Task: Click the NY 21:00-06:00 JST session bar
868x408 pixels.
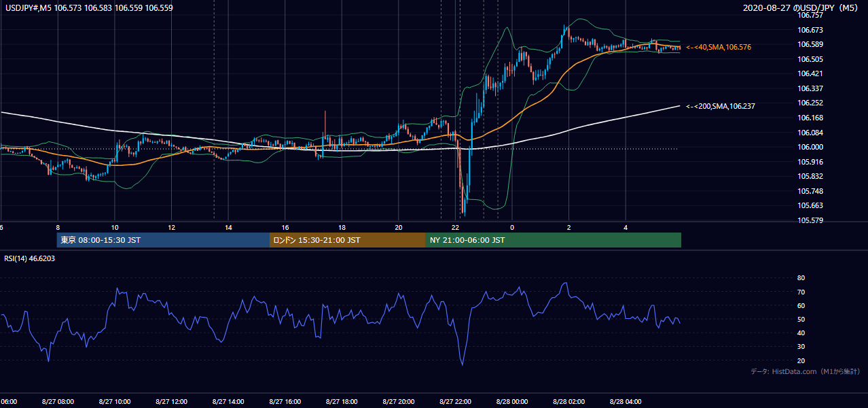Action: point(554,240)
